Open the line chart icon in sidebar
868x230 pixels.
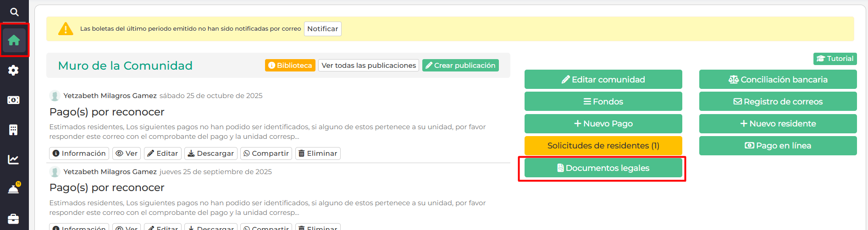(14, 159)
